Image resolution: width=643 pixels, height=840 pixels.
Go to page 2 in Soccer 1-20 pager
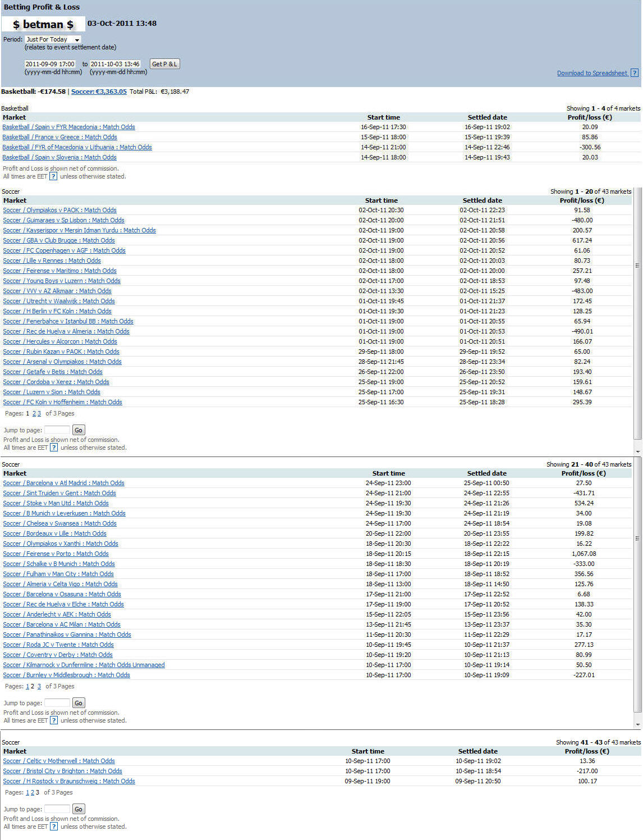[x=34, y=413]
